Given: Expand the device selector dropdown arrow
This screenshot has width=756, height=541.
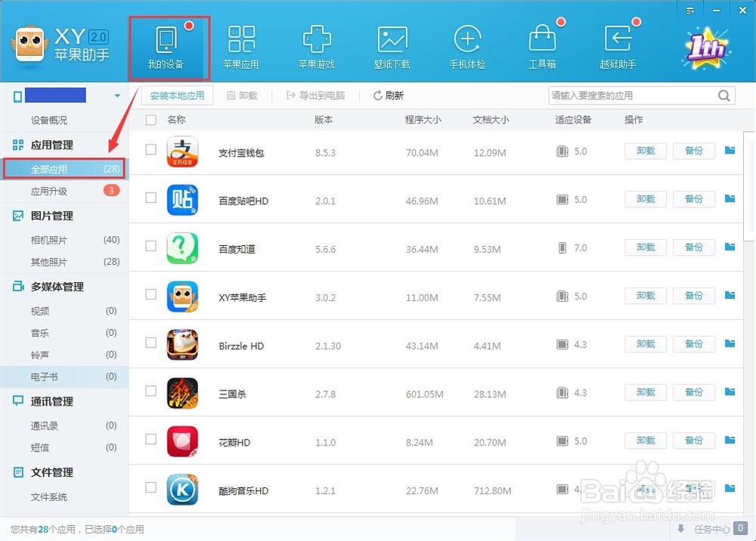Looking at the screenshot, I should [117, 95].
